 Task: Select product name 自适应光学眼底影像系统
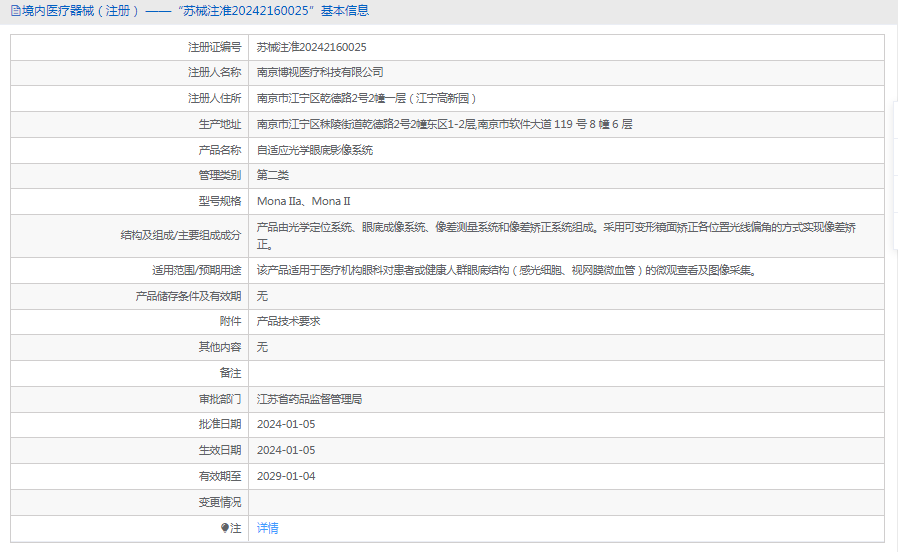point(315,150)
